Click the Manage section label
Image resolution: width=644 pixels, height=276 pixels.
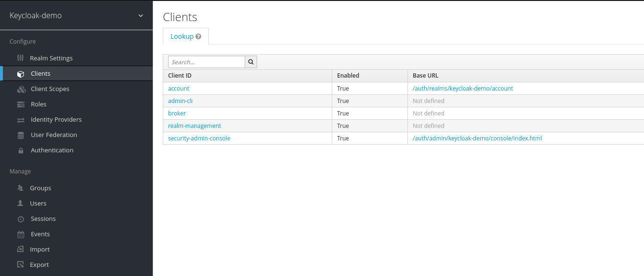tap(20, 172)
